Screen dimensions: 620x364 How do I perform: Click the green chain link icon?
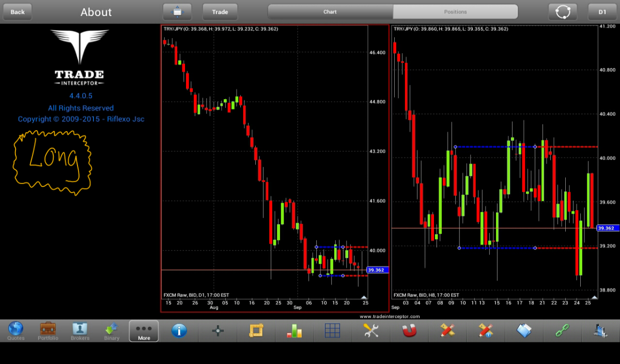pos(562,330)
